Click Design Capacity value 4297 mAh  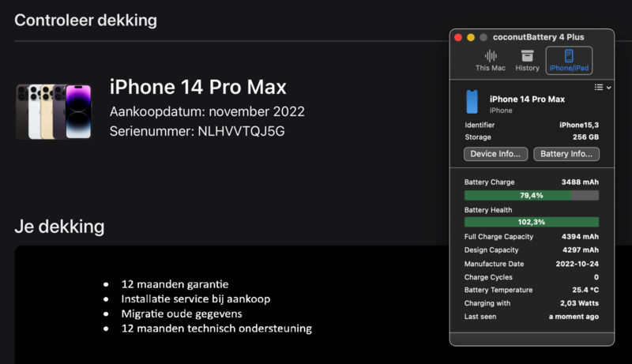[581, 250]
